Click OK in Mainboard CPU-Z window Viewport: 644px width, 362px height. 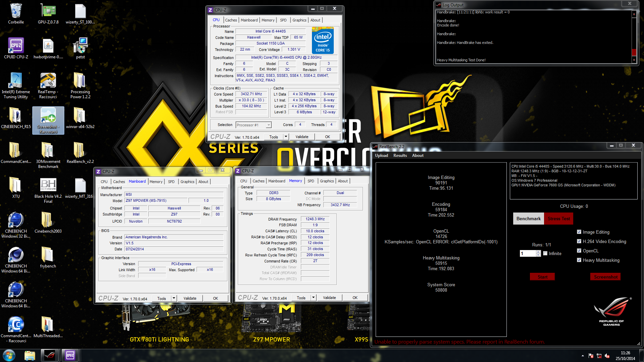point(215,298)
